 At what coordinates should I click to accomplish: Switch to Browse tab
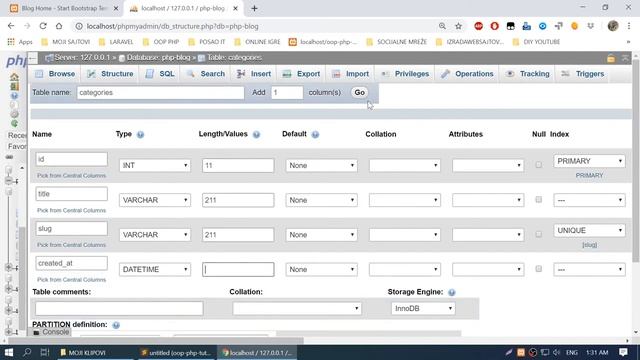tap(56, 74)
